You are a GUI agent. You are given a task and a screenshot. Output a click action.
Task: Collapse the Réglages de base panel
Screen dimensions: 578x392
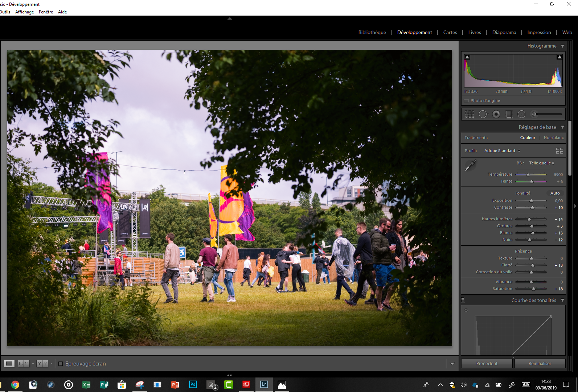tap(562, 127)
